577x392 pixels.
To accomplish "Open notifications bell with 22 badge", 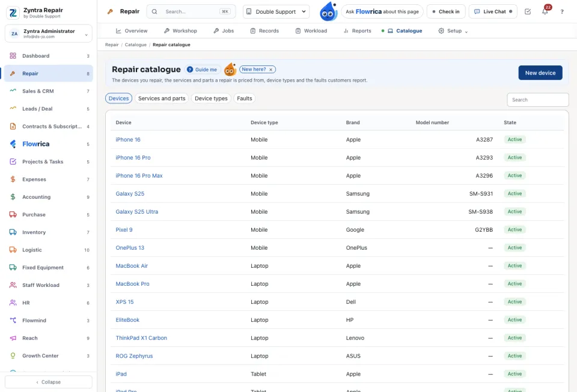I will (x=545, y=11).
